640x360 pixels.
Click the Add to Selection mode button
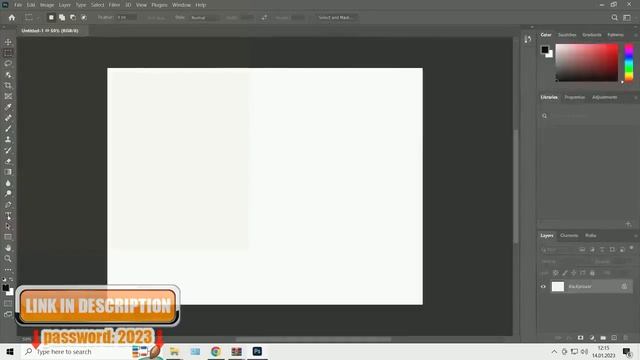pos(62,18)
